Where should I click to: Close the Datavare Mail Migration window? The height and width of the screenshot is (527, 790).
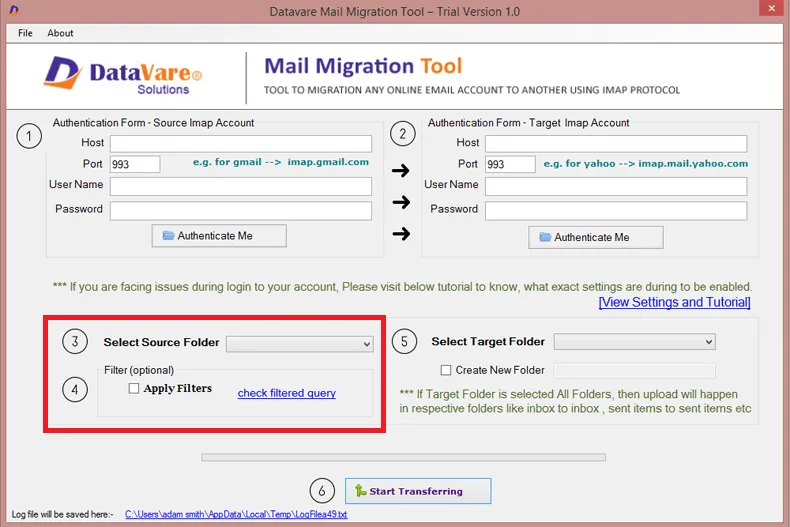click(771, 8)
